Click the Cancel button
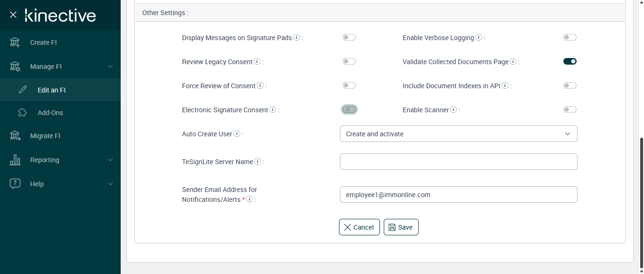This screenshot has height=274, width=644. pos(359,227)
